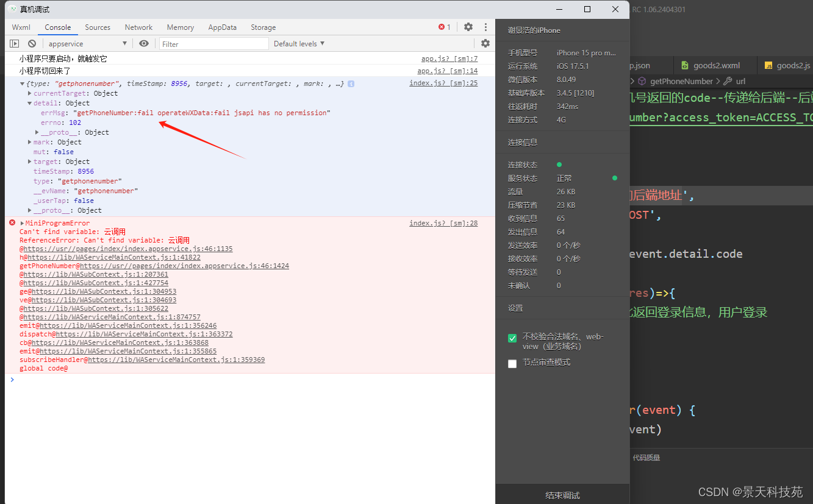Open the Sources tab

tap(98, 27)
